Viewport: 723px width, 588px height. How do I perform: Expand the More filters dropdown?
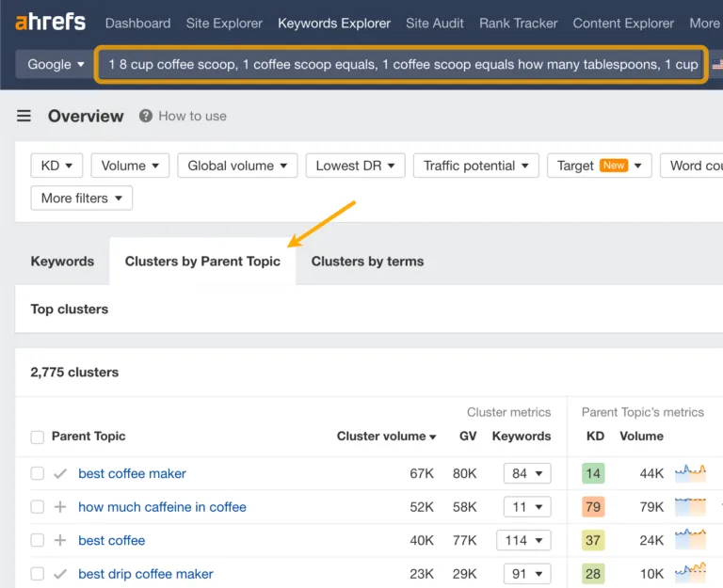(82, 199)
